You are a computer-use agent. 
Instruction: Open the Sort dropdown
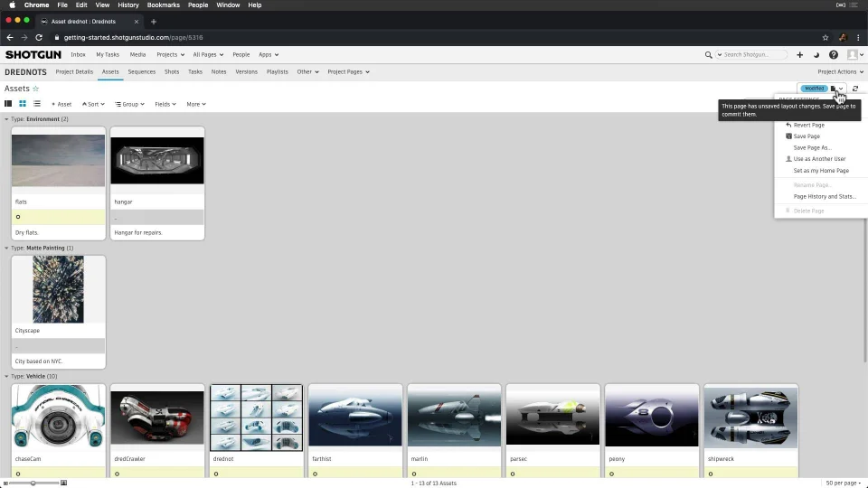click(x=93, y=104)
